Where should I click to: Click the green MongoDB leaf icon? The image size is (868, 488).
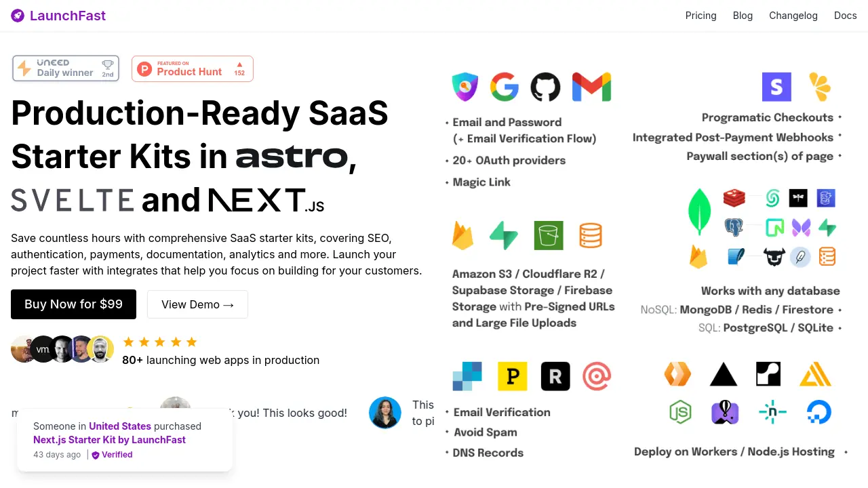698,212
